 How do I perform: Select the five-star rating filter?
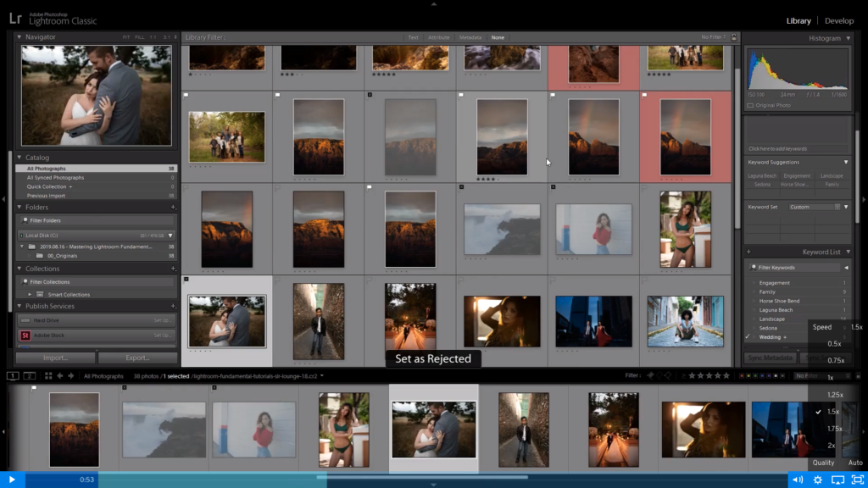coord(726,374)
